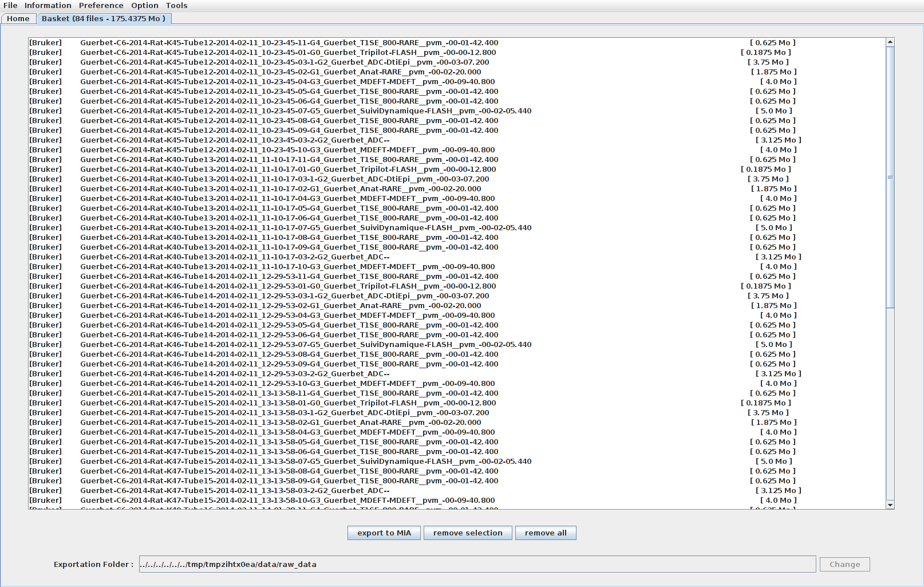Click the vertical scrollbar thumb
The width and height of the screenshot is (924, 587).
[890, 177]
